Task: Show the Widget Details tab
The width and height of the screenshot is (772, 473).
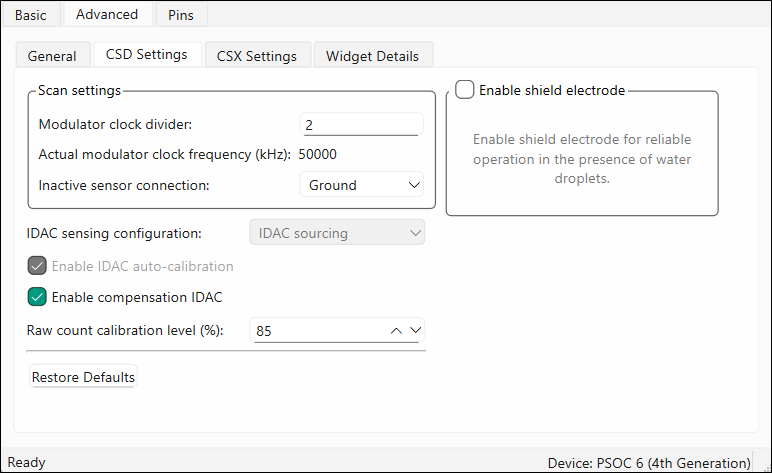Action: pos(373,56)
